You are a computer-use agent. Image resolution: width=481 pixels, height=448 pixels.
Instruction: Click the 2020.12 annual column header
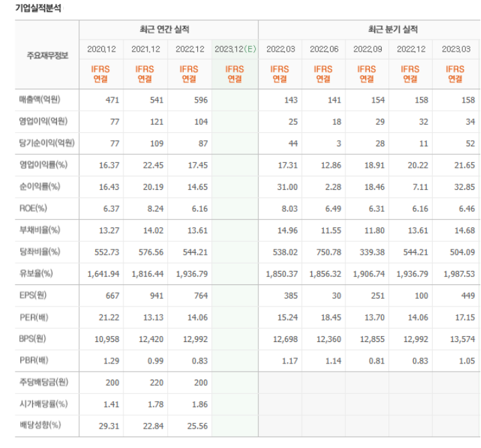(x=101, y=49)
